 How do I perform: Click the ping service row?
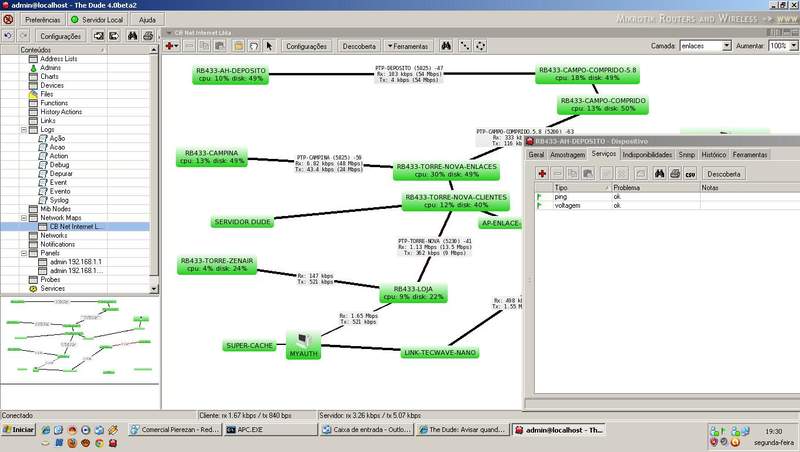pos(666,196)
